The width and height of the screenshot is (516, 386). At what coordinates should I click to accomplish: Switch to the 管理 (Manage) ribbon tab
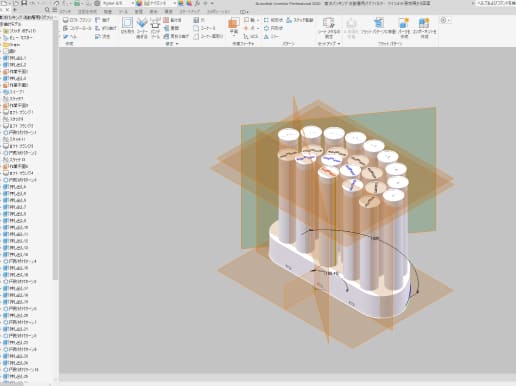[x=138, y=12]
